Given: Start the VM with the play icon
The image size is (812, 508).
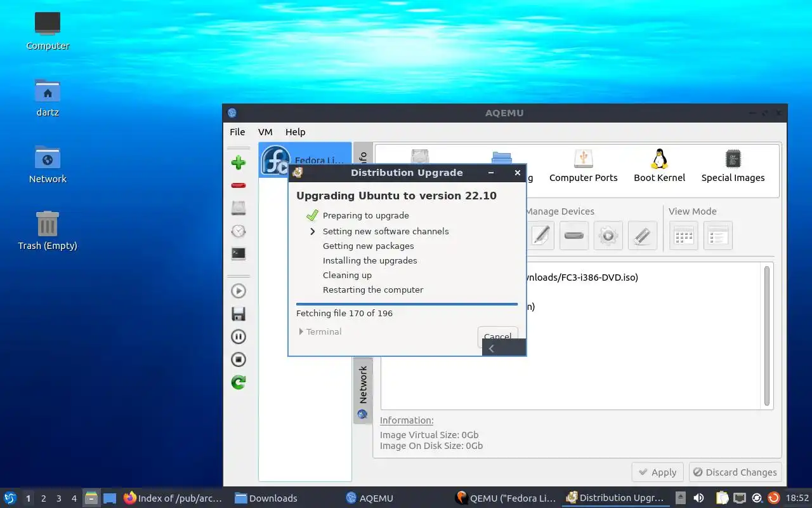Looking at the screenshot, I should click(239, 291).
